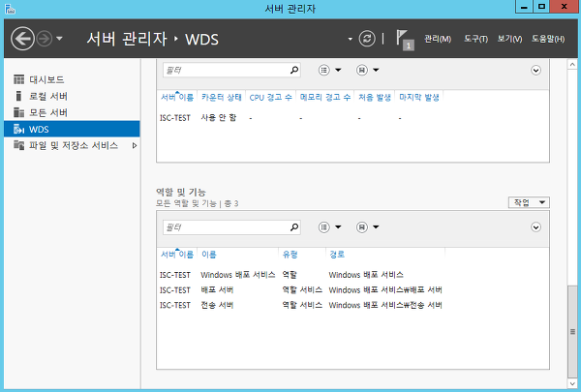Viewport: 581px width, 392px height.
Task: Click the 역할 type cell
Action: pos(290,275)
